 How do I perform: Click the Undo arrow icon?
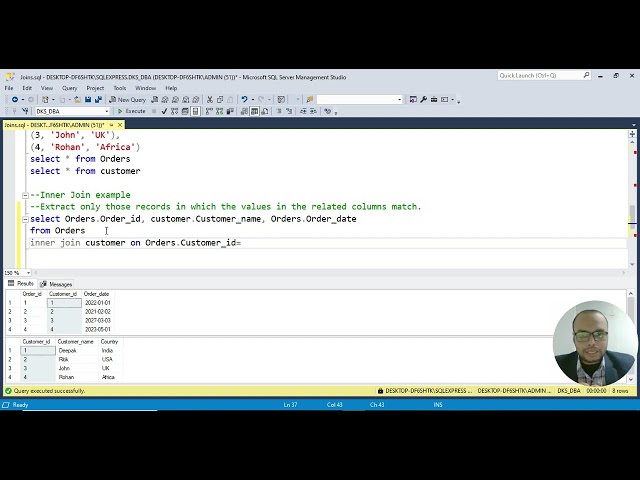click(244, 100)
